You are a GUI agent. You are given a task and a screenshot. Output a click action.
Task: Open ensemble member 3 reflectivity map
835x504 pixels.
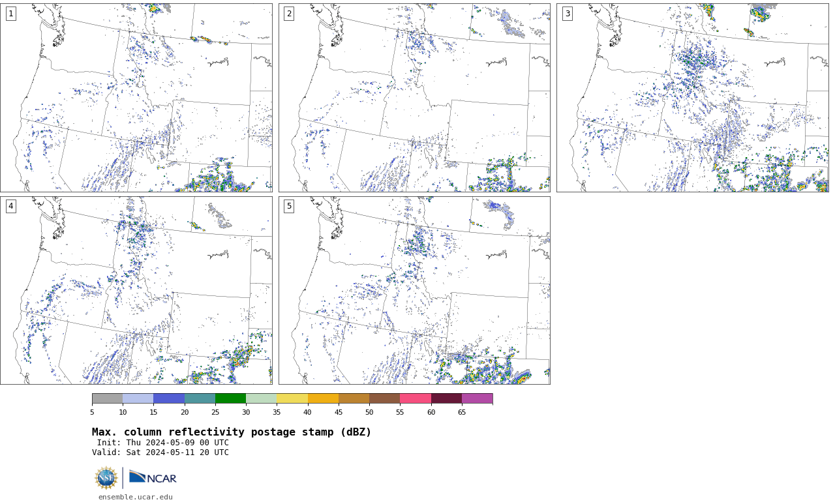(x=692, y=98)
